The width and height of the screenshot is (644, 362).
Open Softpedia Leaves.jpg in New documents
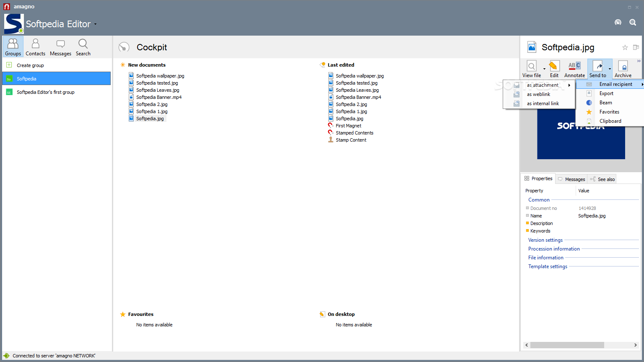[x=158, y=90]
